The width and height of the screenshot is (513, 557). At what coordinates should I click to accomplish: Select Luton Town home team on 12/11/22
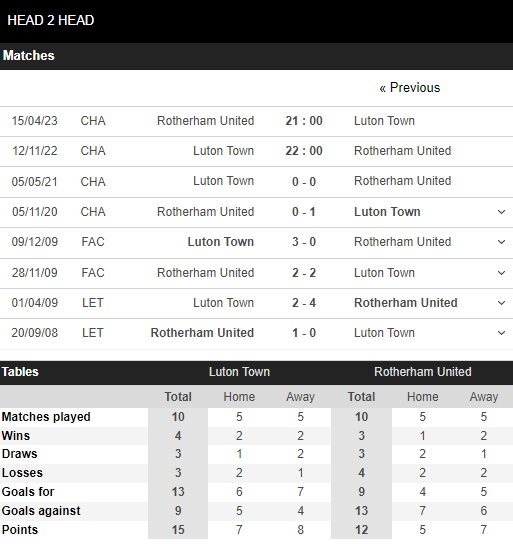223,151
